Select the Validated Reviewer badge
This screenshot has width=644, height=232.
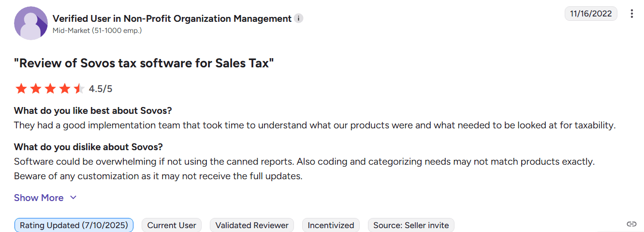(x=252, y=225)
